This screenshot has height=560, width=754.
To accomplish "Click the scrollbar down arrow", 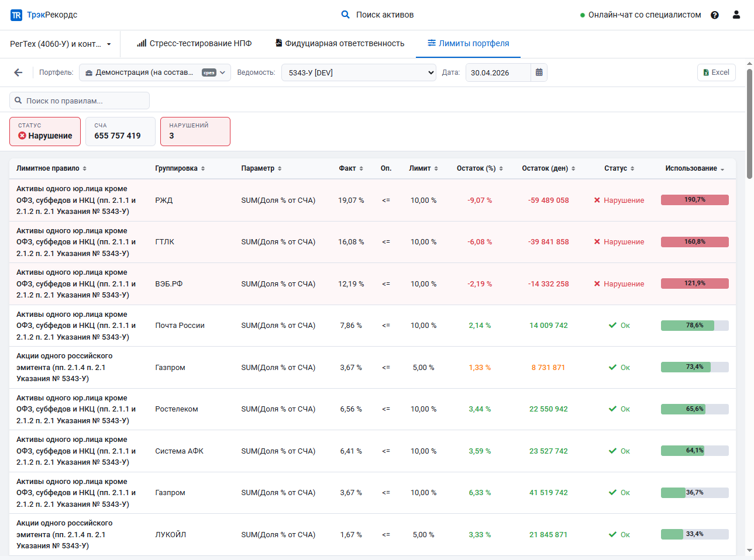I will click(750, 551).
